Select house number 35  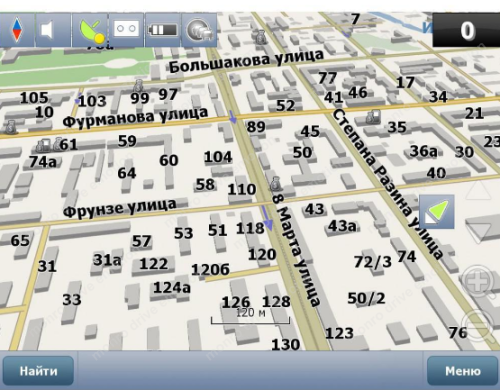(x=397, y=127)
